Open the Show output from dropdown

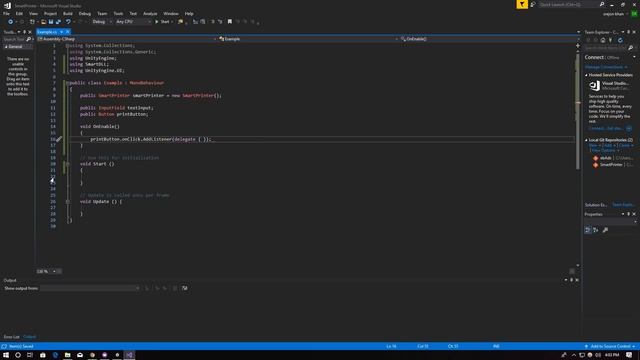(90, 288)
